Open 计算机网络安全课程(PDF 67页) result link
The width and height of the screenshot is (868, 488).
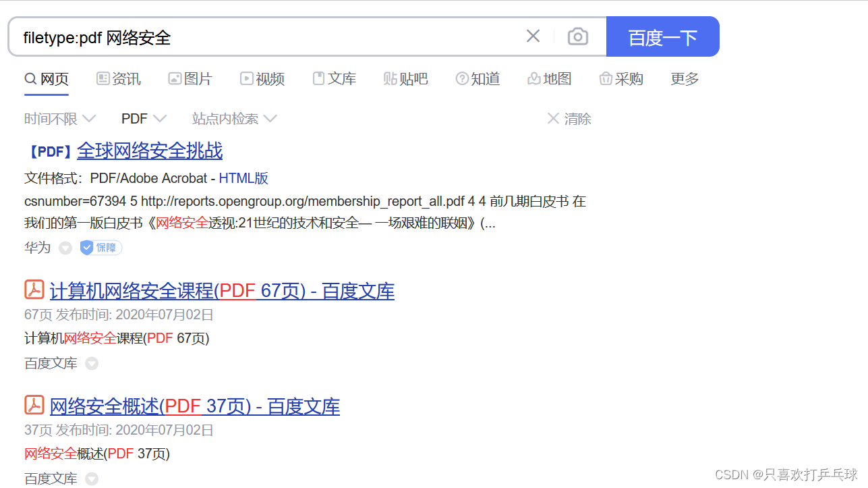[222, 291]
